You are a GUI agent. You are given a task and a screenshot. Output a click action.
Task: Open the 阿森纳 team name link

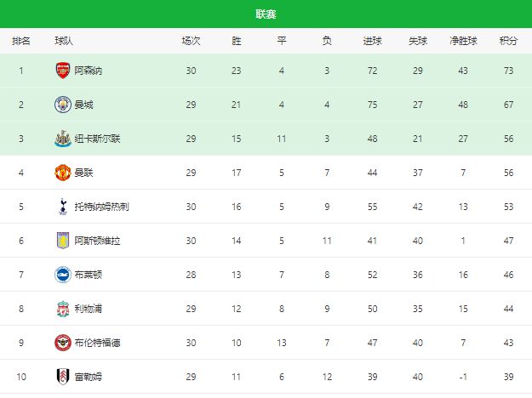pos(89,71)
